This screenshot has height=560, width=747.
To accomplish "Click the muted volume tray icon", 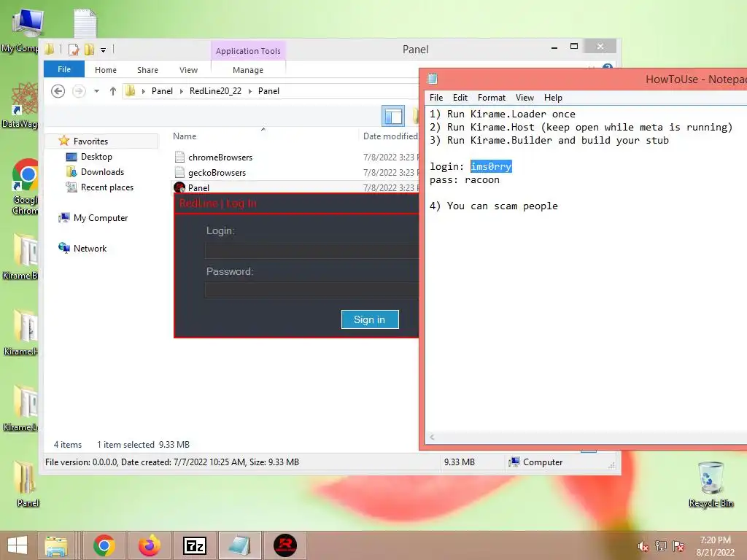I will (x=643, y=546).
